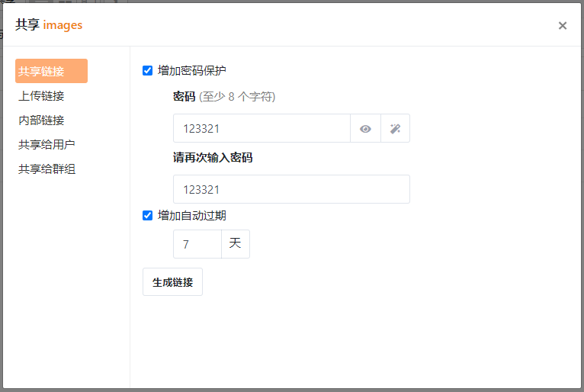Screen dimensions: 584x392
Task: Switch to the 上传链接 tab
Action: (x=41, y=95)
